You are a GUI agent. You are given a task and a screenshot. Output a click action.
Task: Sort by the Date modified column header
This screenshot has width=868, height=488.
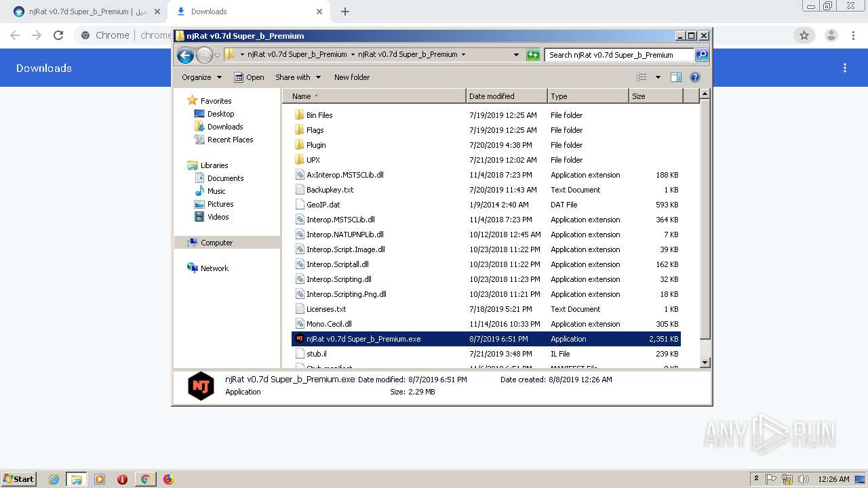point(507,96)
